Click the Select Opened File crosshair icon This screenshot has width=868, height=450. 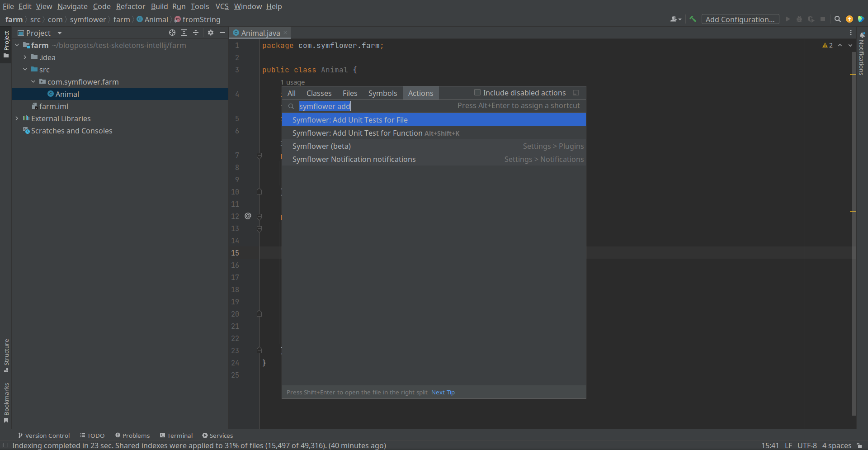[172, 33]
